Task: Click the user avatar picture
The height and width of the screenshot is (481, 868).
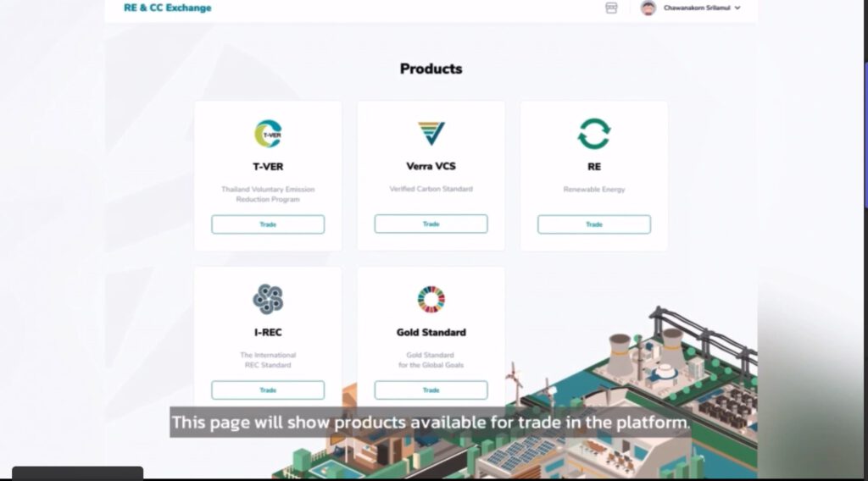Action: pyautogui.click(x=648, y=8)
